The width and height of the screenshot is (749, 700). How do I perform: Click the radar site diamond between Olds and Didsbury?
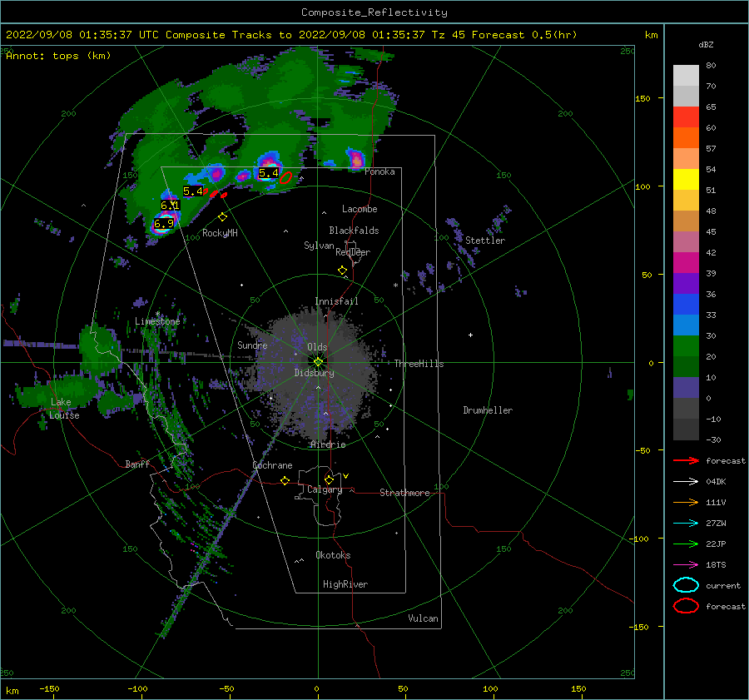point(318,362)
